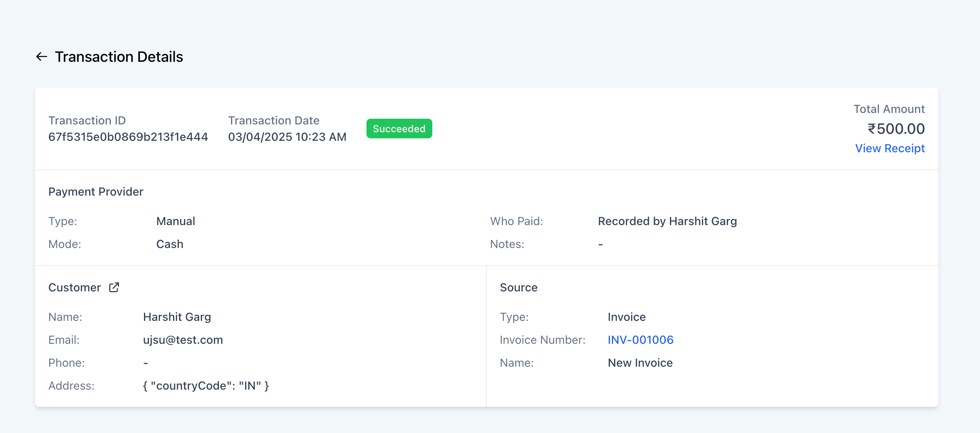Open customer profile via external link icon
This screenshot has height=433, width=980.
pyautogui.click(x=114, y=287)
